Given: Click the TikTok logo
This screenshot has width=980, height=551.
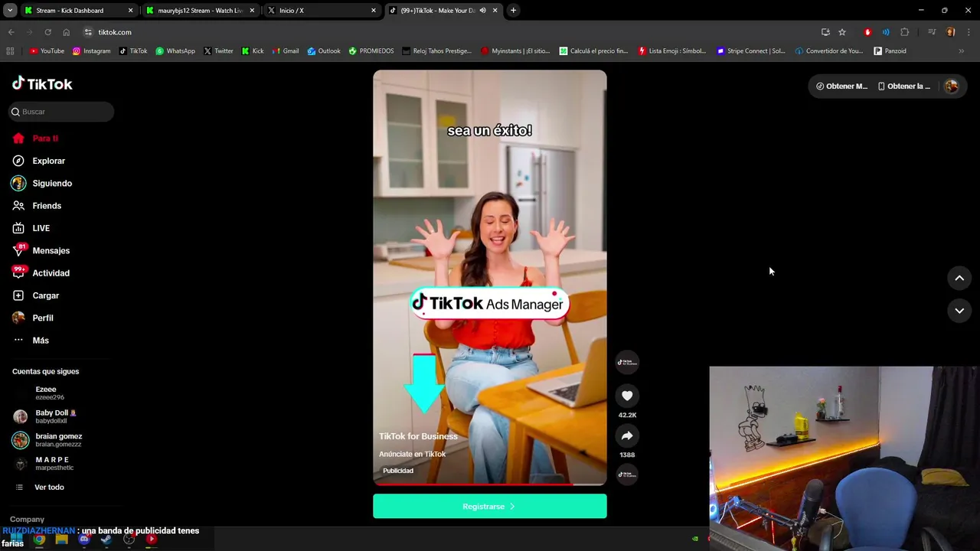Looking at the screenshot, I should point(42,83).
